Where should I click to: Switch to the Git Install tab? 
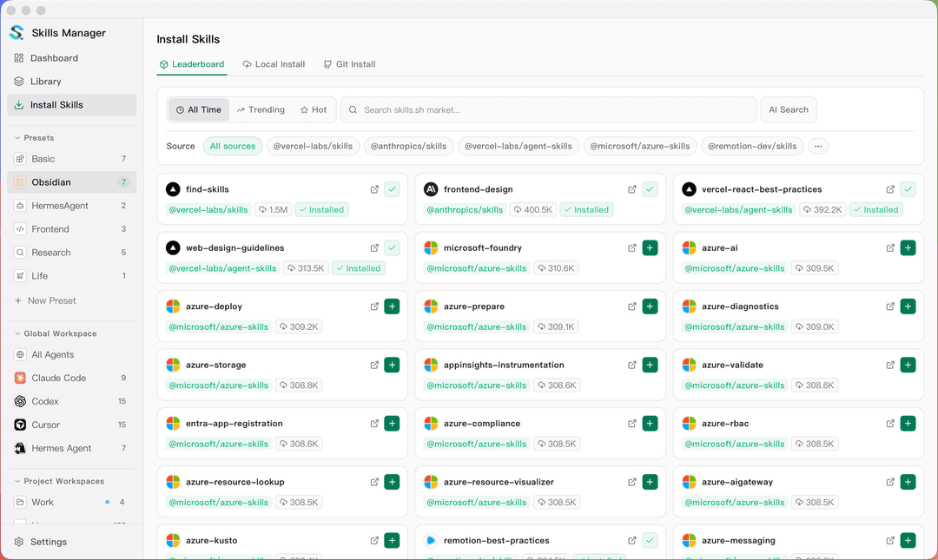[x=350, y=64]
